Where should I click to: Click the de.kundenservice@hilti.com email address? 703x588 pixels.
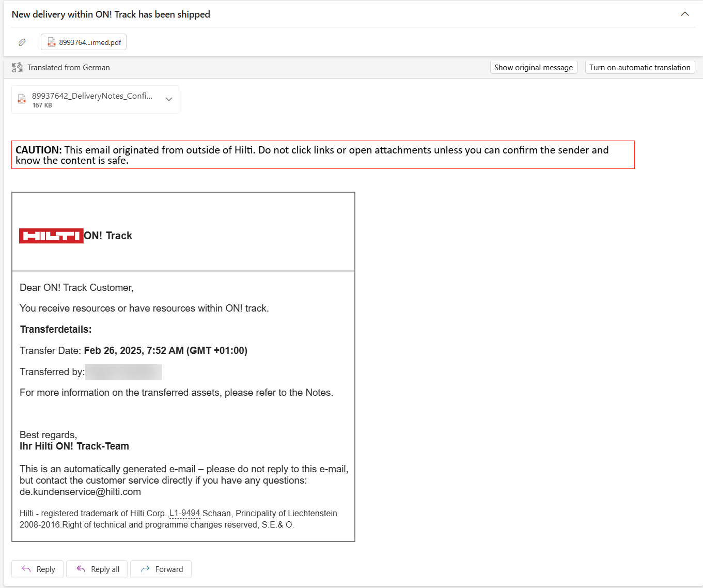pyautogui.click(x=80, y=492)
